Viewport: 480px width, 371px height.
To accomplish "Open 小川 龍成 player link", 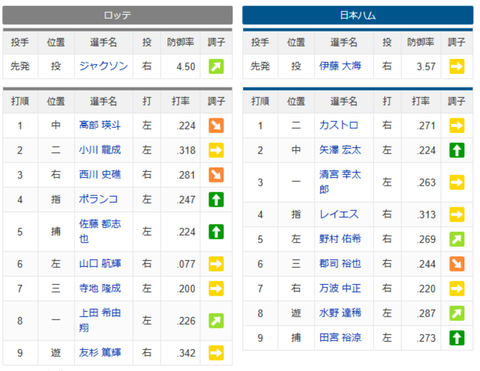I will click(x=100, y=150).
